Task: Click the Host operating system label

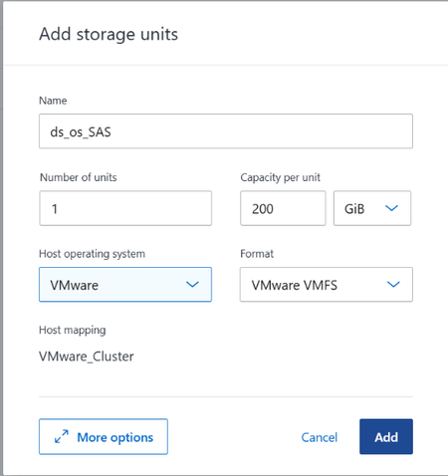Action: (92, 254)
